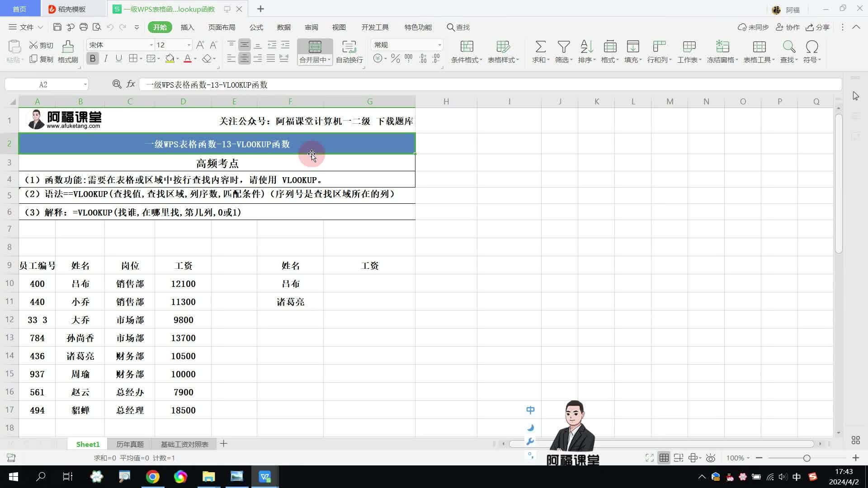This screenshot has height=488, width=868.
Task: Open the 公式 ribbon tab
Action: 256,27
